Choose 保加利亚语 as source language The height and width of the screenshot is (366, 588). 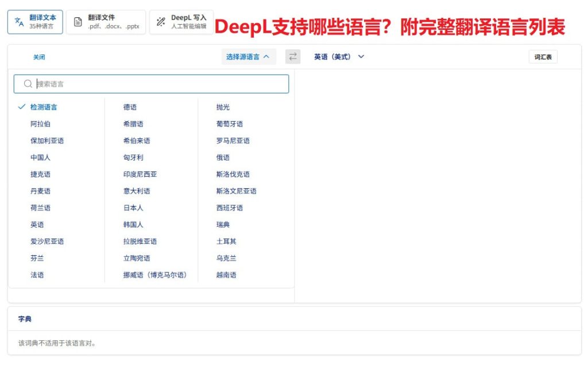point(47,141)
